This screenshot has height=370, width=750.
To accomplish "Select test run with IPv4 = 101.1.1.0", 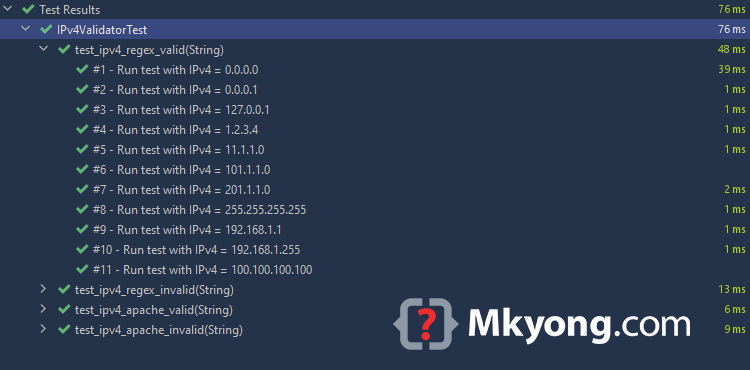I will point(181,170).
